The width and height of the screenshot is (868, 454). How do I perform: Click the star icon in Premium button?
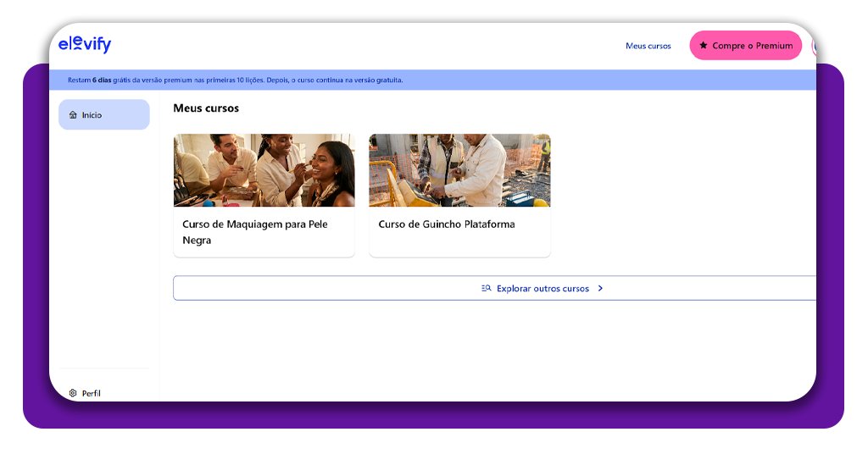(x=704, y=46)
